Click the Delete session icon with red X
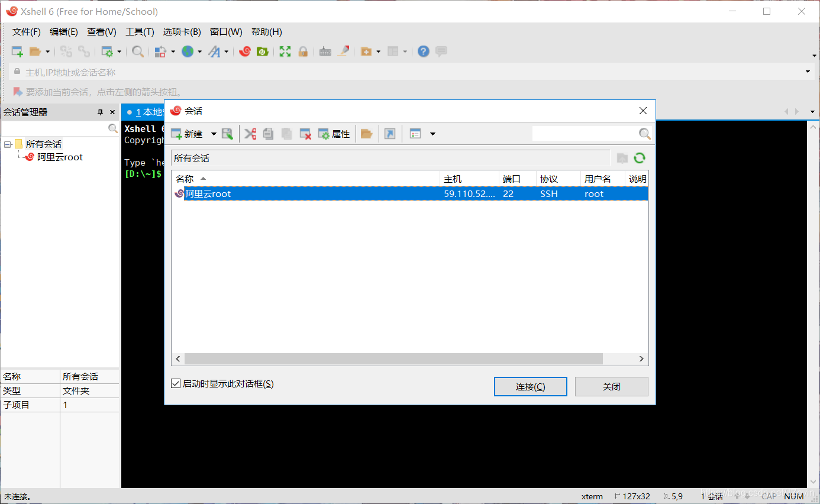 pos(305,134)
